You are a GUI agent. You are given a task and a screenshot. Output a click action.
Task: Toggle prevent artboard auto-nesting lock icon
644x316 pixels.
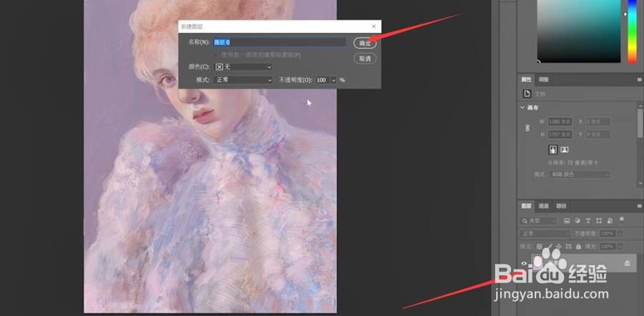(x=569, y=247)
